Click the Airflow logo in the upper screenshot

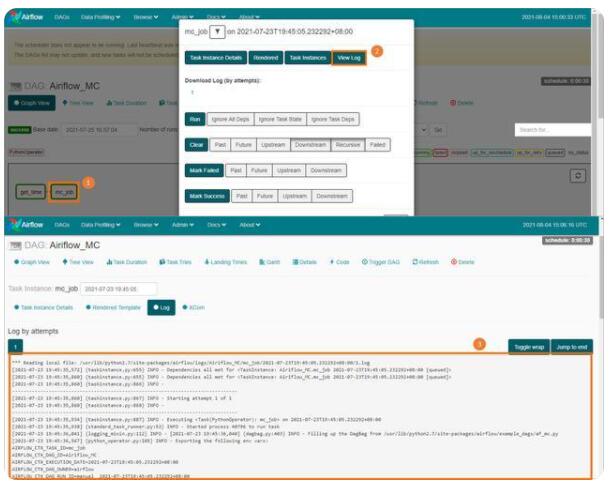[x=26, y=17]
